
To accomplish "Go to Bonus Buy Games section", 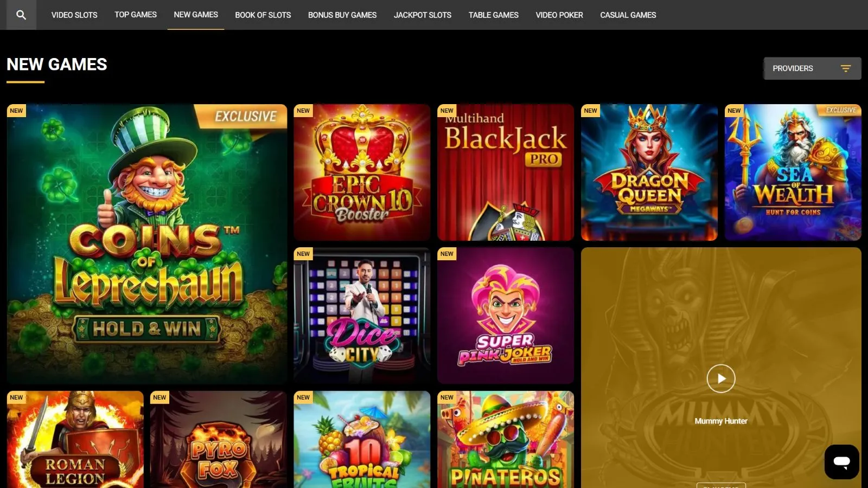I will [342, 15].
